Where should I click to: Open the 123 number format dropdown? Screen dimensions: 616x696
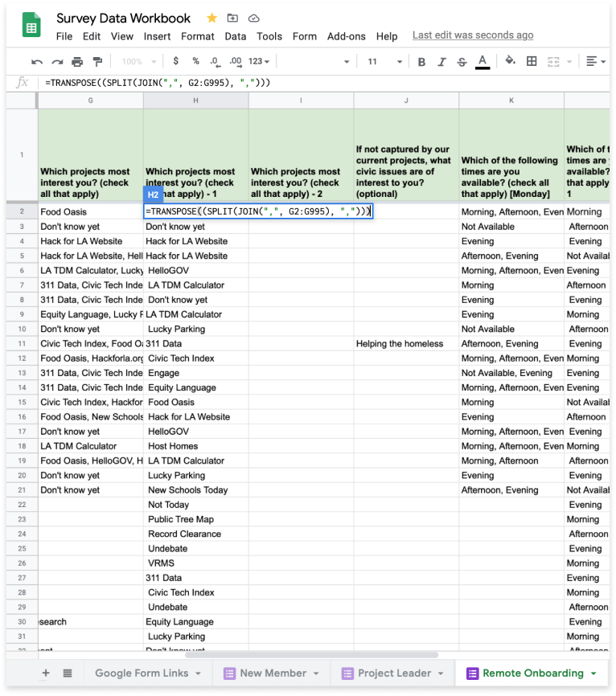coord(259,62)
